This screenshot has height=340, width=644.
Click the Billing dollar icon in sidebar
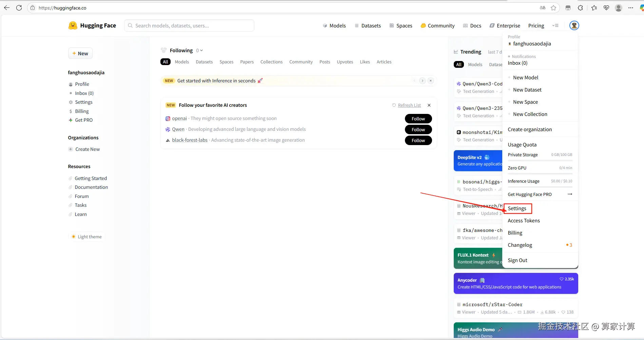tap(71, 111)
